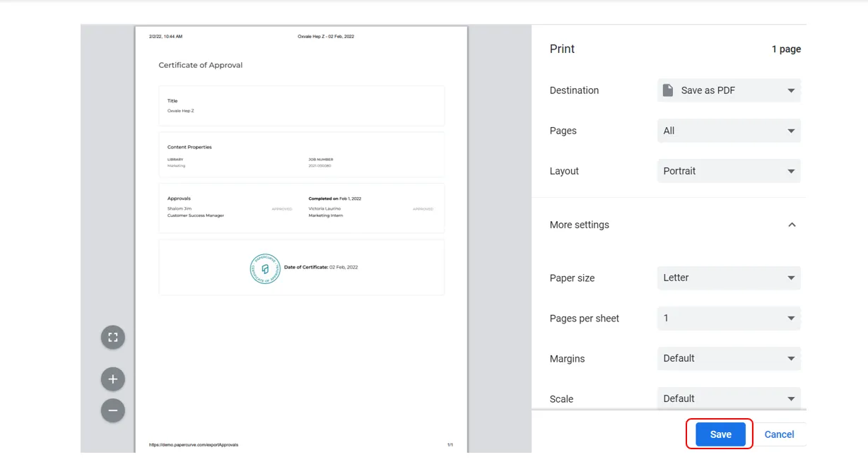Zoom in with the plus icon
868x469 pixels.
pyautogui.click(x=113, y=379)
